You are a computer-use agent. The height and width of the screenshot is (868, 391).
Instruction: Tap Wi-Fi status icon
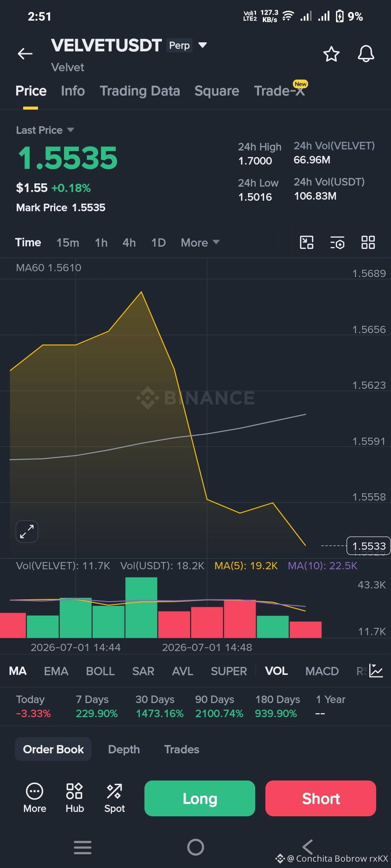(x=288, y=16)
